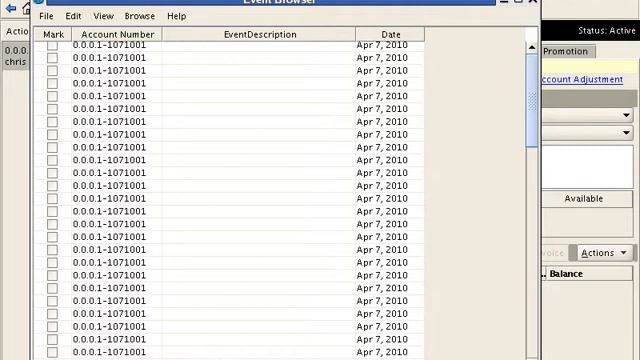Click the empty text area above Available
Screen dimensions: 640x360
[587, 167]
